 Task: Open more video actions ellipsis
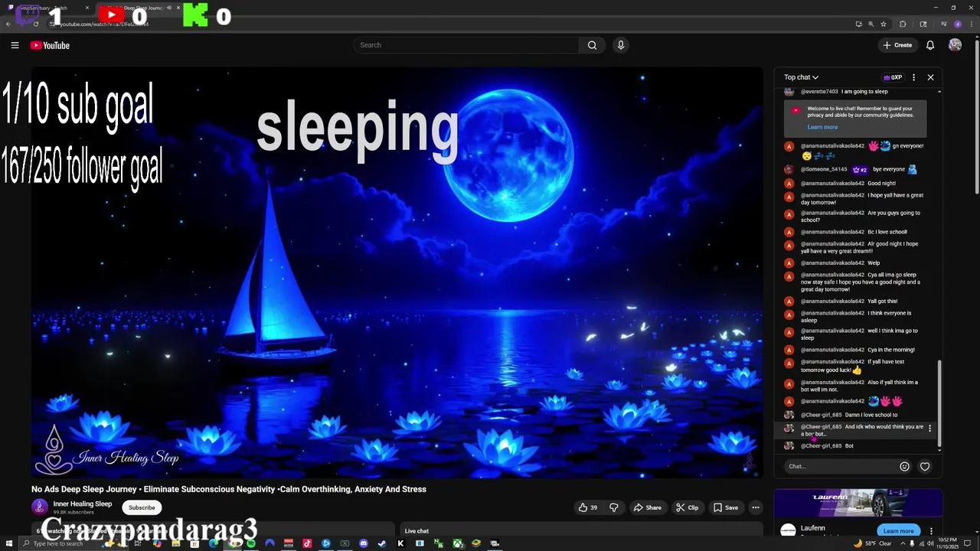pos(756,507)
